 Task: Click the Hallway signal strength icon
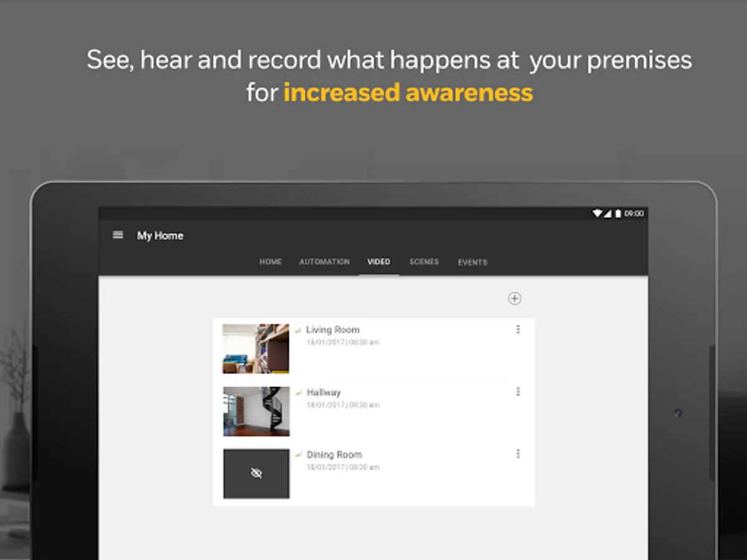pos(298,392)
